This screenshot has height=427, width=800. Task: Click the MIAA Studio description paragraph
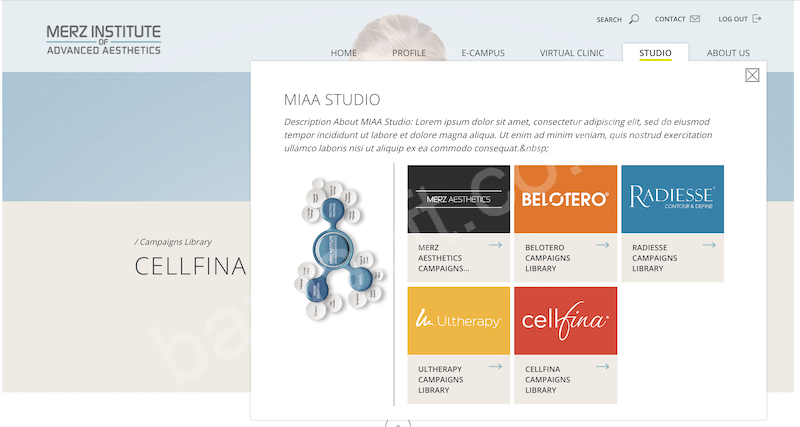[x=498, y=135]
